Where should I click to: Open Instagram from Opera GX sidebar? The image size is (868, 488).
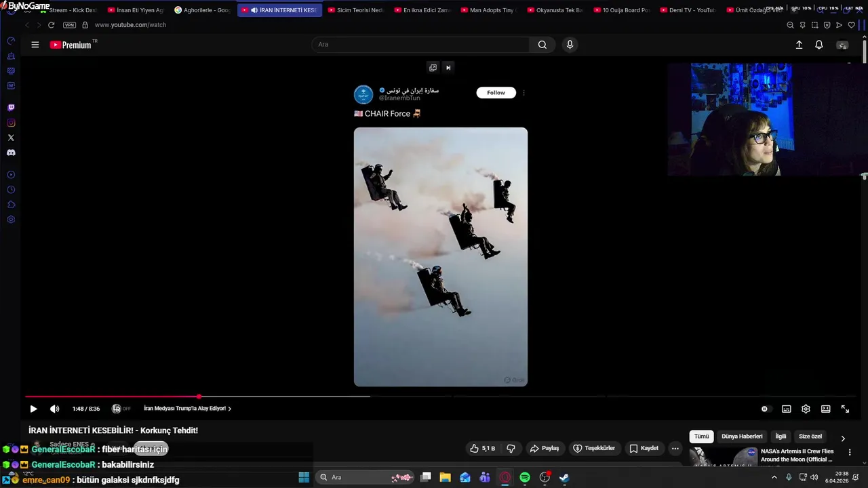pyautogui.click(x=11, y=123)
